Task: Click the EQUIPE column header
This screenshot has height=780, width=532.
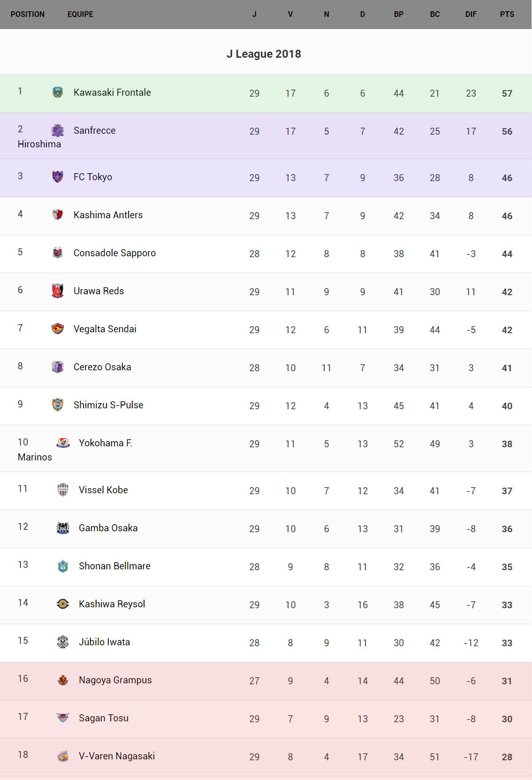Action: tap(80, 15)
